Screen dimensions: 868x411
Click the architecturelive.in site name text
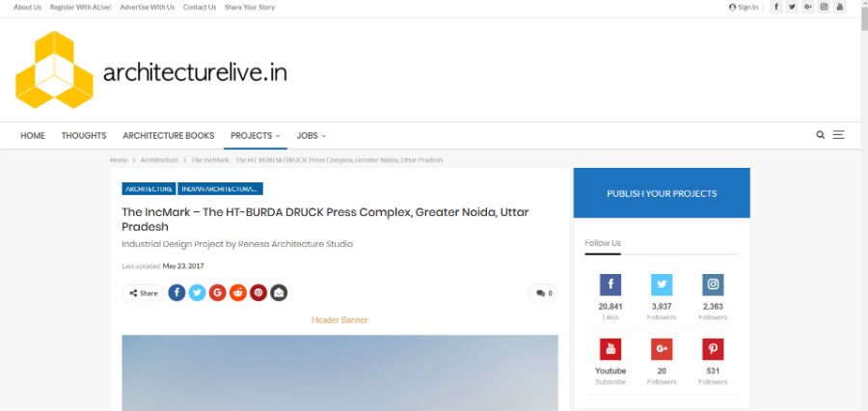coord(196,72)
